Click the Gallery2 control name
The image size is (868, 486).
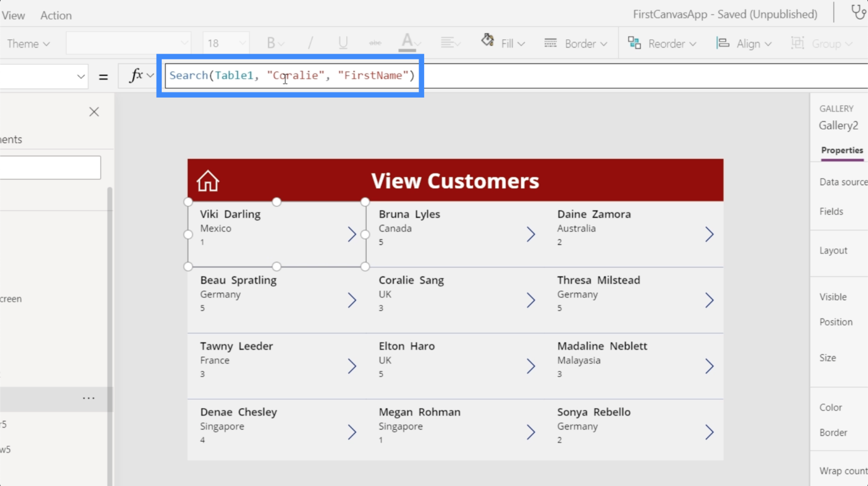coord(838,126)
